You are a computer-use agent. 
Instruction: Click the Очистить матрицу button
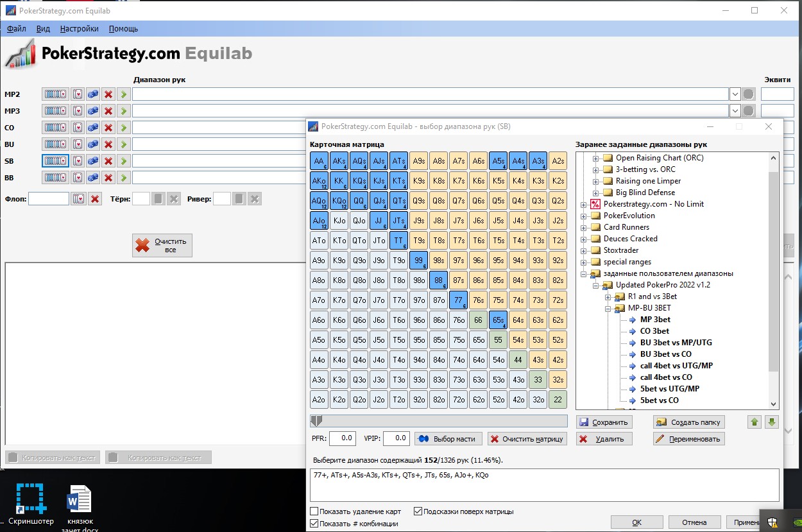point(527,438)
